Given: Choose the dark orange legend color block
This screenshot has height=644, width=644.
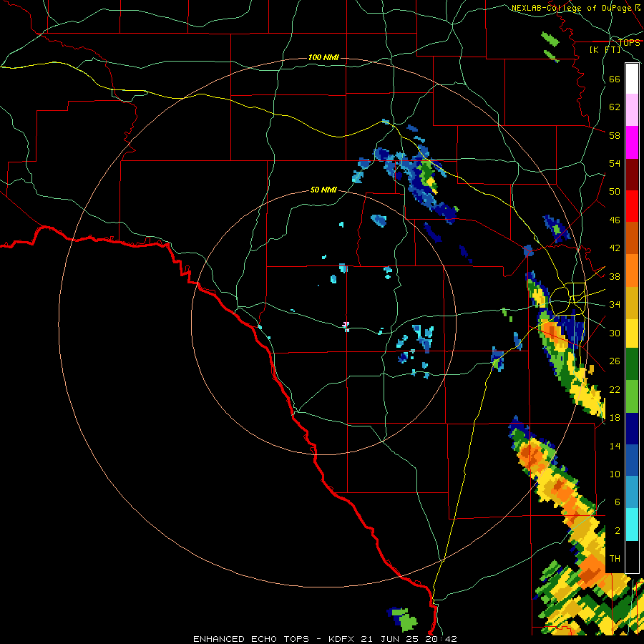Looking at the screenshot, I should point(632,238).
